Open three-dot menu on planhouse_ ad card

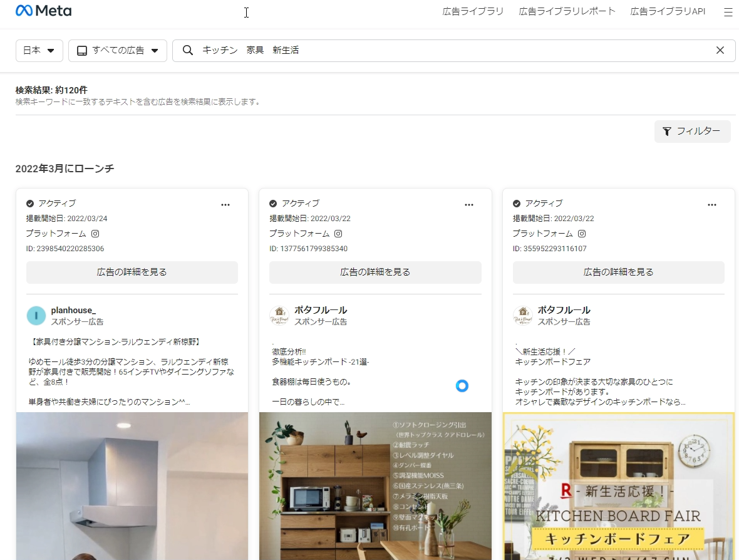click(225, 204)
